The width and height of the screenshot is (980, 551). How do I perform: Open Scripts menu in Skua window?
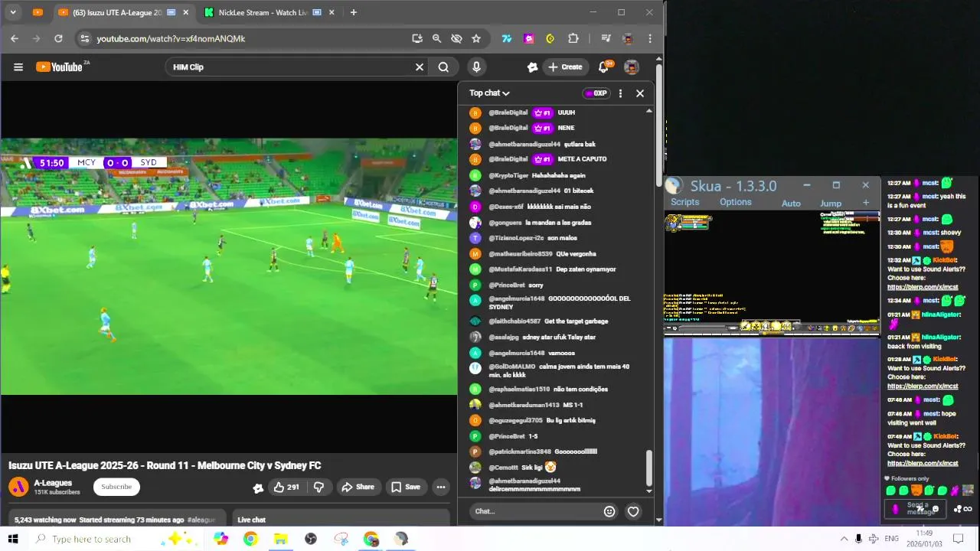click(684, 202)
